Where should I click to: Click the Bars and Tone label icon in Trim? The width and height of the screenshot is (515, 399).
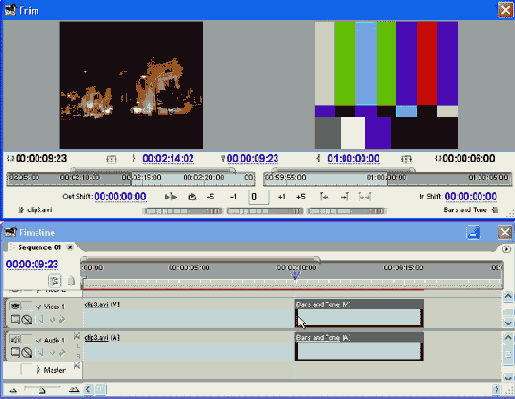point(495,210)
